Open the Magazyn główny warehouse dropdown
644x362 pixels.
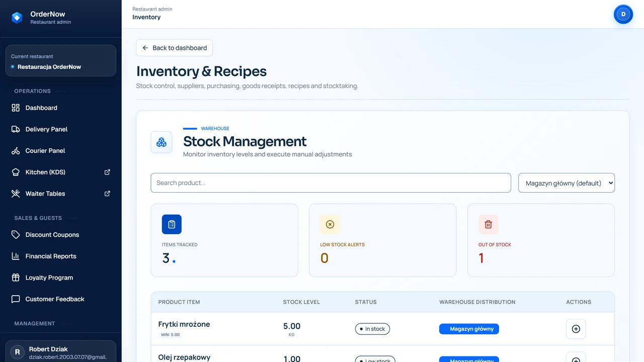click(x=567, y=183)
